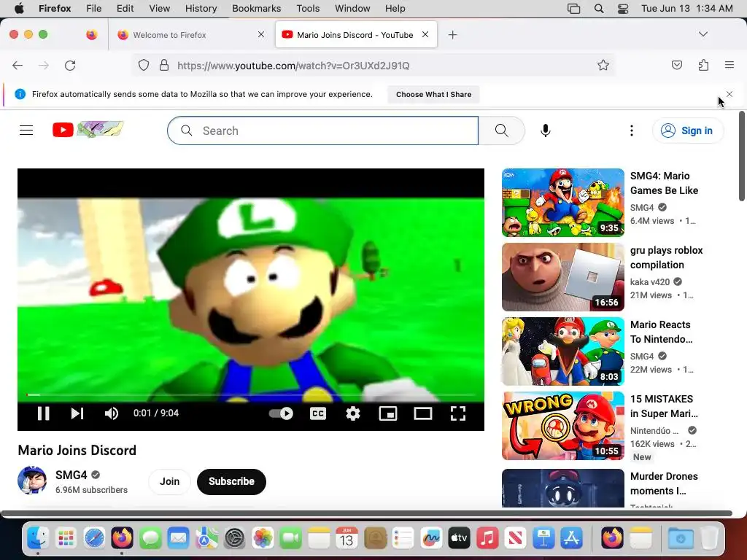Bookmark this page with star
747x560 pixels.
click(603, 65)
